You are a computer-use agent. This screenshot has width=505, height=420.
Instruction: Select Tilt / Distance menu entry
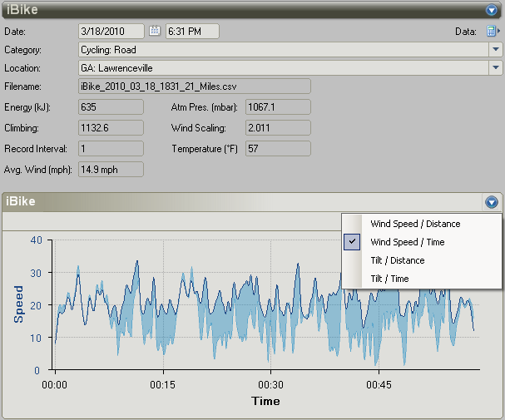tap(397, 260)
